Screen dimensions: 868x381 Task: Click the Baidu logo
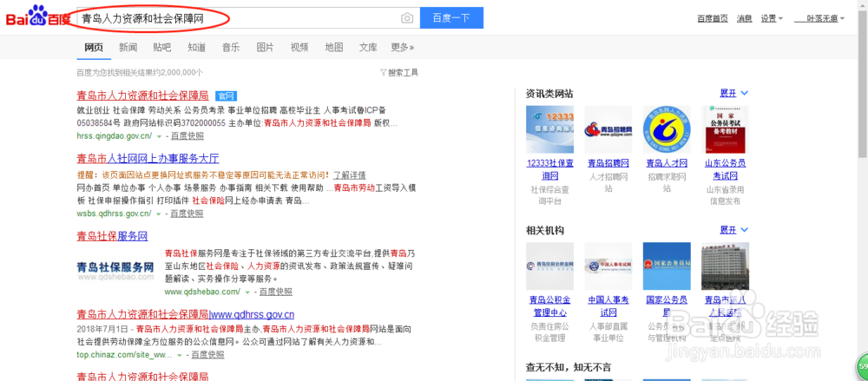37,16
